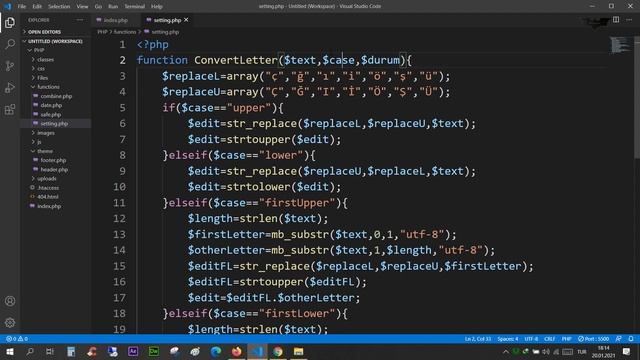Open Adobe Dreamweaver from taskbar
The image size is (640, 360).
click(153, 351)
